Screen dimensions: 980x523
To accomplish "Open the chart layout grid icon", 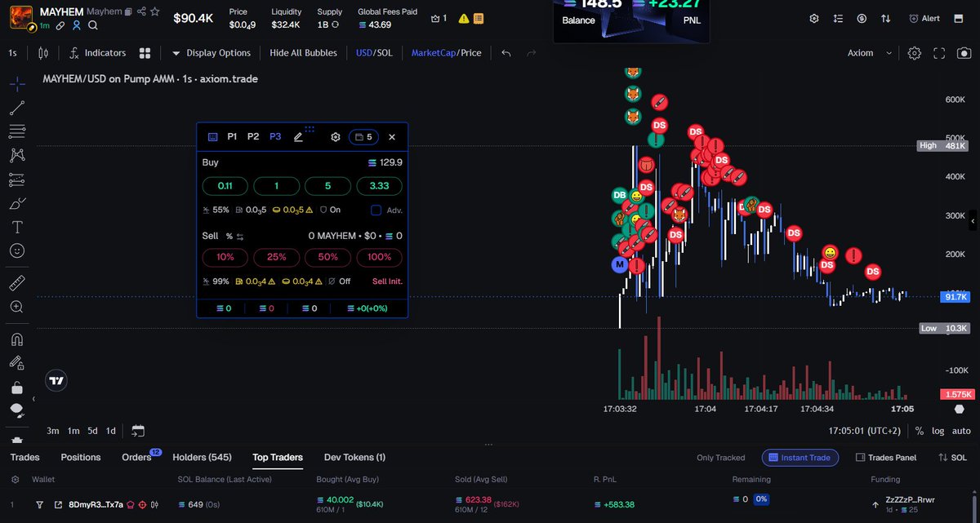I will pyautogui.click(x=145, y=53).
